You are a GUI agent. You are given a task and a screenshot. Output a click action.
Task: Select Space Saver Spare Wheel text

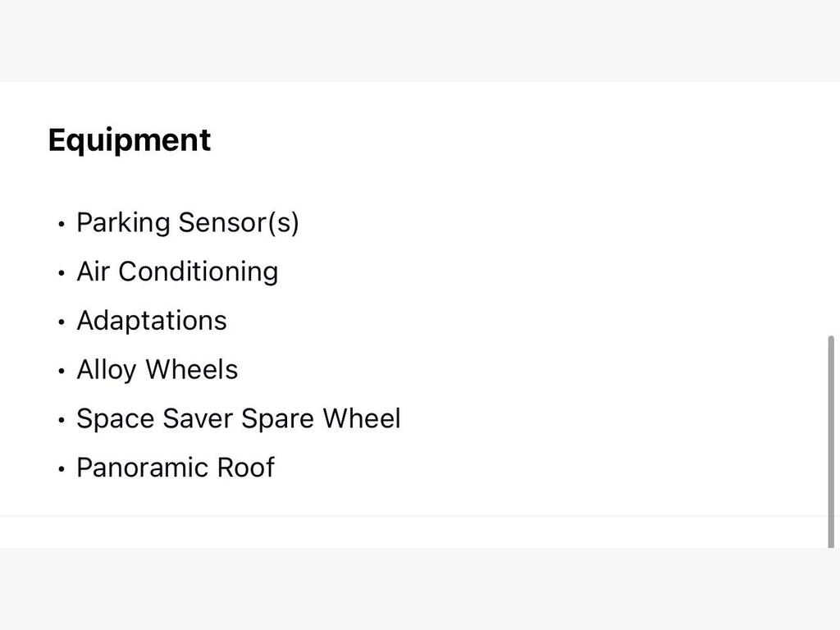239,418
